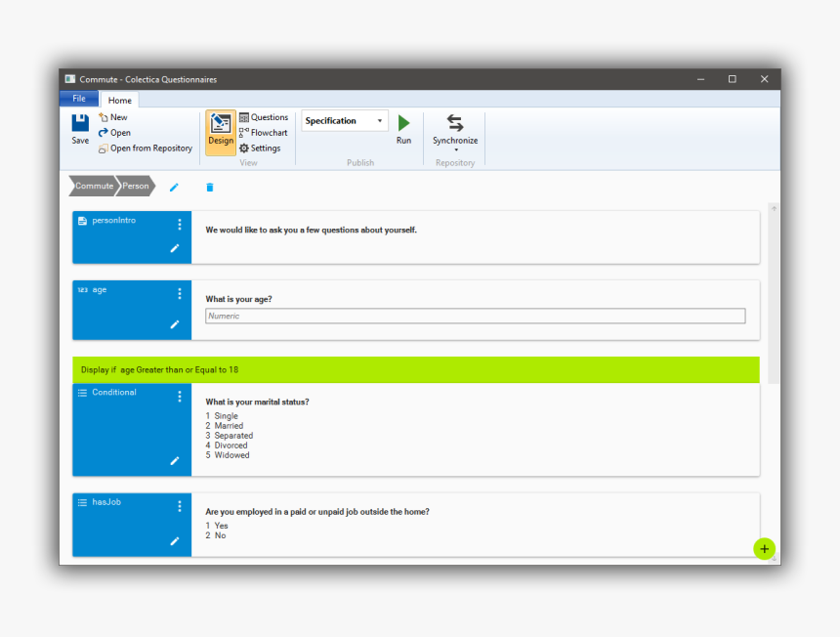
Task: Edit the personIntro item pencil icon
Action: 175,248
